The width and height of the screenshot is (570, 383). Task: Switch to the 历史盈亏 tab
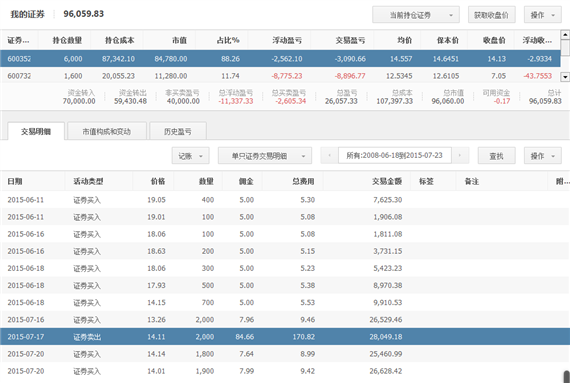[178, 131]
